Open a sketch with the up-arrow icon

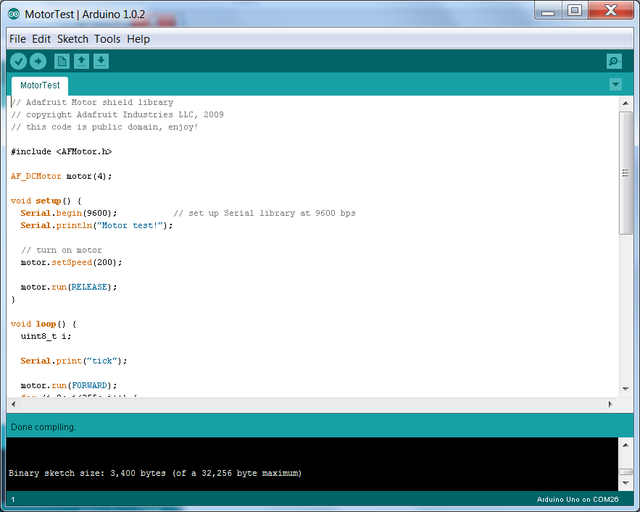point(82,61)
